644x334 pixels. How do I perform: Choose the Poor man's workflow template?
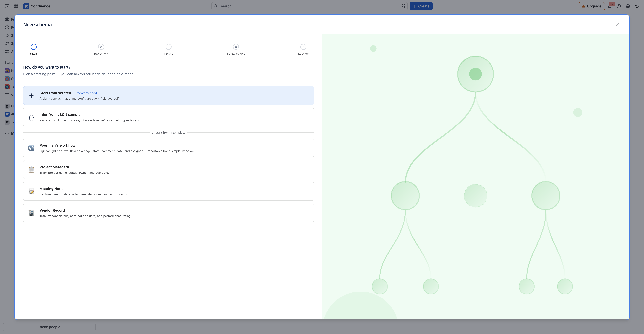pos(169,148)
